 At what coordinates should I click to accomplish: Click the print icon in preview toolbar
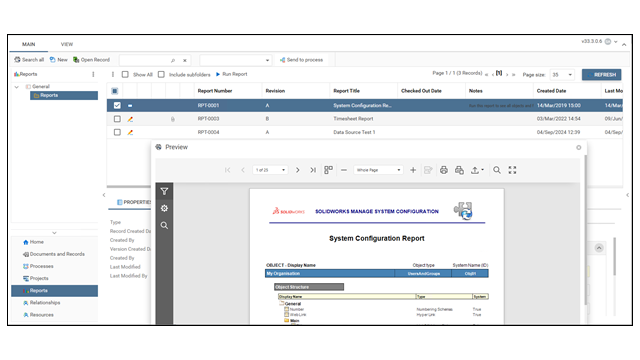coord(444,170)
